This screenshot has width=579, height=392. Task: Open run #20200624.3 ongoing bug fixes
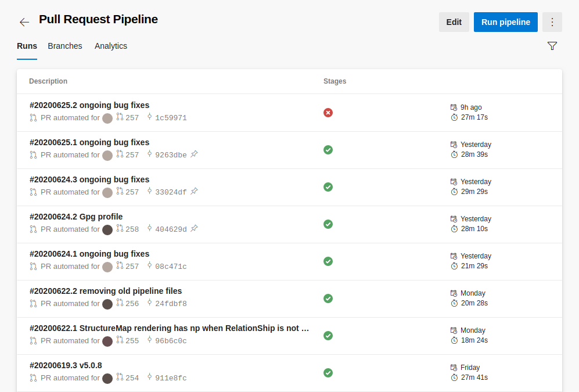[x=89, y=180]
